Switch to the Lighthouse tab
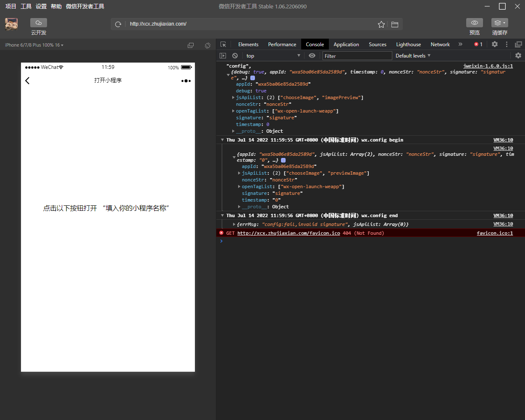 [x=408, y=45]
